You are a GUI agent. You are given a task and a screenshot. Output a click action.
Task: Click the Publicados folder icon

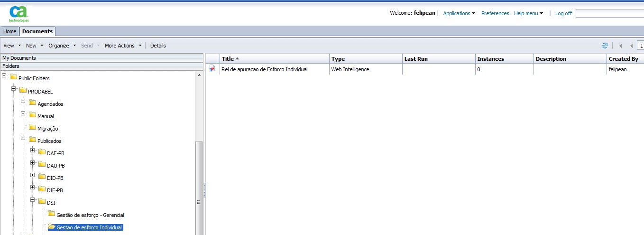pyautogui.click(x=32, y=140)
